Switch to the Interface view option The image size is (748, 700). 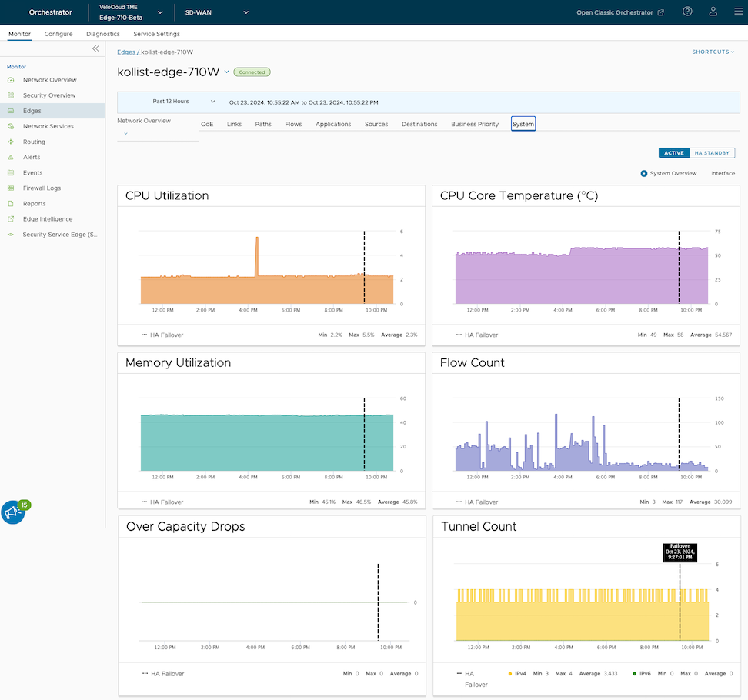point(723,173)
